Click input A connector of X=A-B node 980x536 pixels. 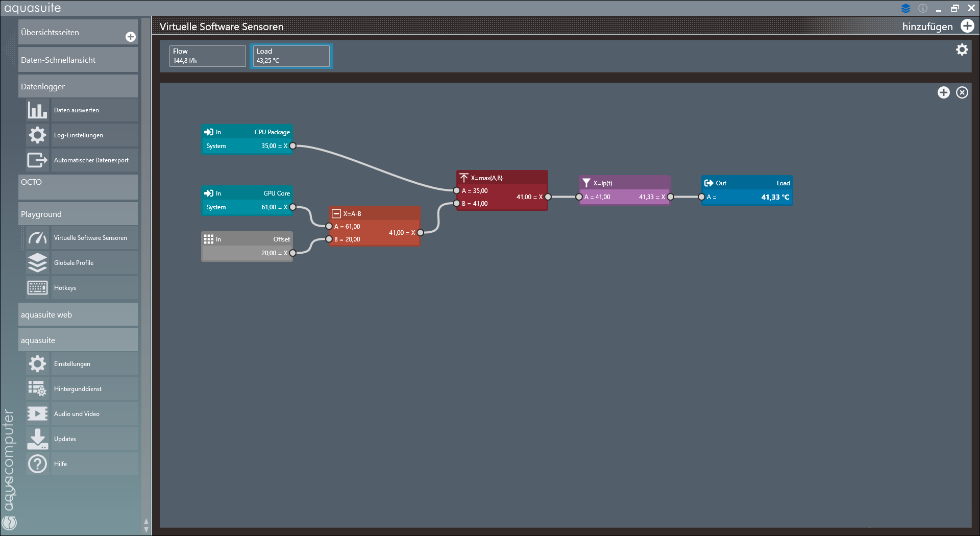(x=329, y=227)
